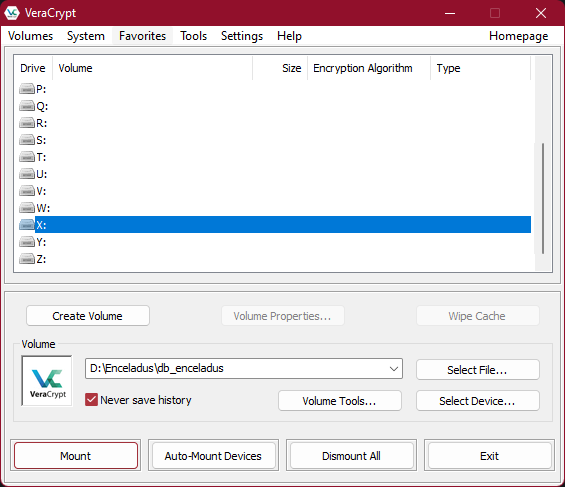Minimize the VeraCrypt window
The image size is (565, 487).
coord(450,13)
